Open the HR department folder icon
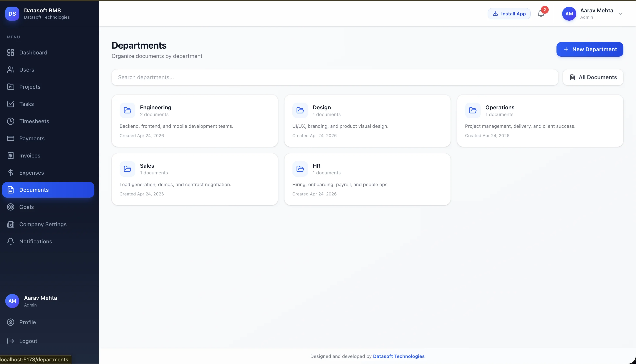This screenshot has height=364, width=636. point(300,169)
